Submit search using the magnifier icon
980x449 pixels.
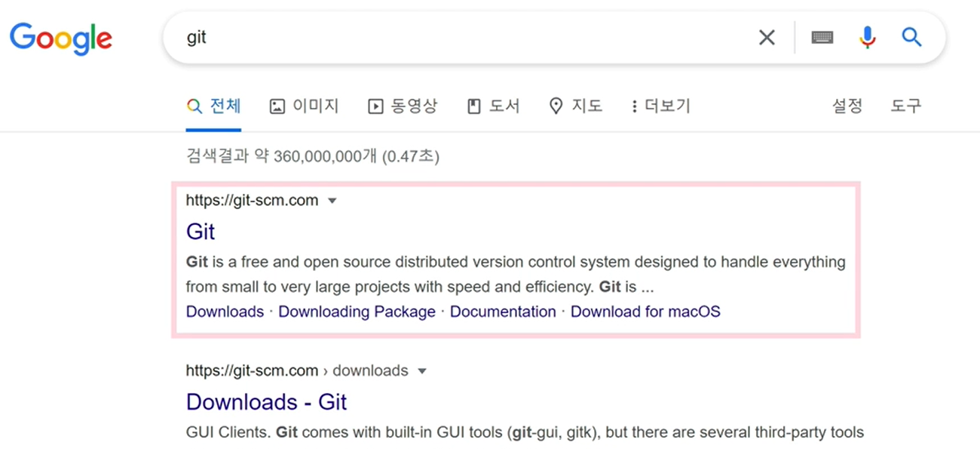tap(912, 37)
